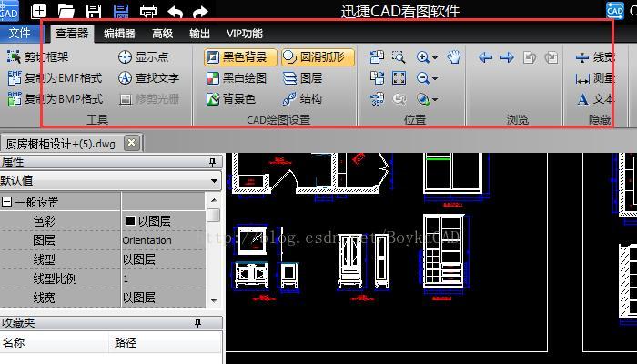Click properties scrollbar up arrow
Screen dimensions: 637x364
(x=214, y=199)
